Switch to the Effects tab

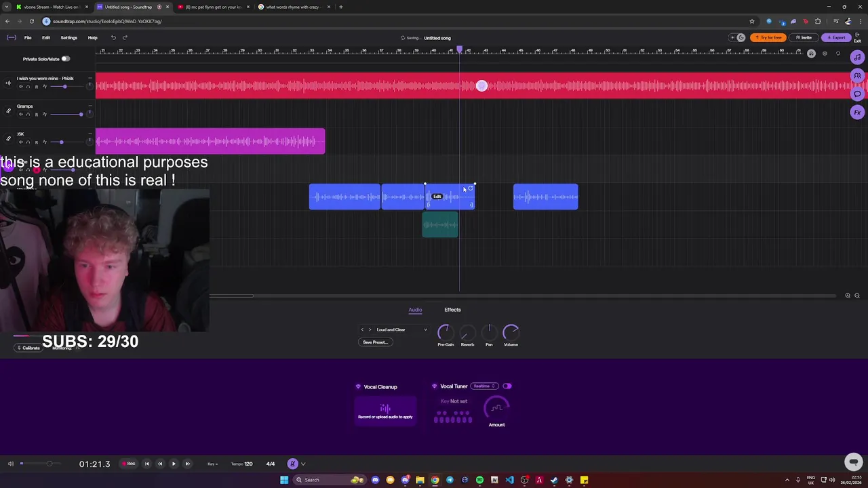(452, 310)
